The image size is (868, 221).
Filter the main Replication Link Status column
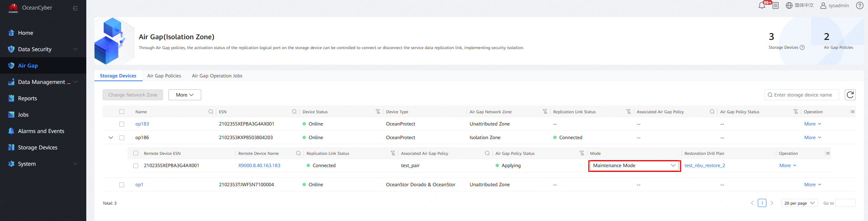point(629,112)
